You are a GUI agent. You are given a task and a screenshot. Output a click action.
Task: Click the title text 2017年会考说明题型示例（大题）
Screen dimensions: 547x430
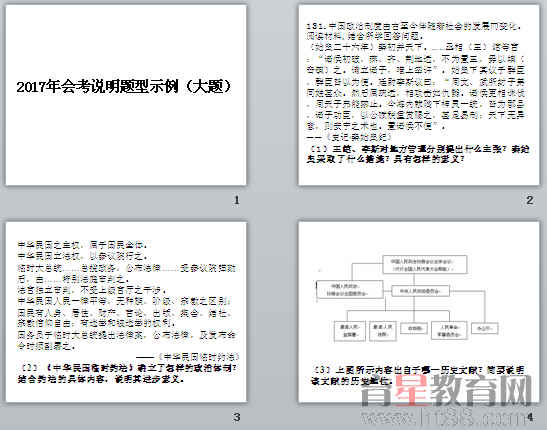(x=124, y=87)
